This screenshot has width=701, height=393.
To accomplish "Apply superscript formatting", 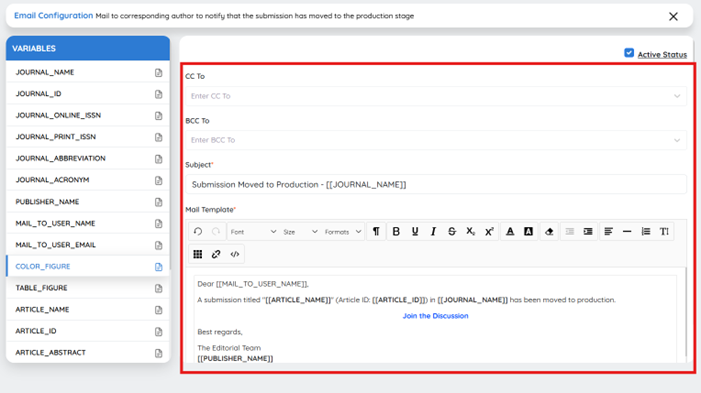I will (489, 232).
